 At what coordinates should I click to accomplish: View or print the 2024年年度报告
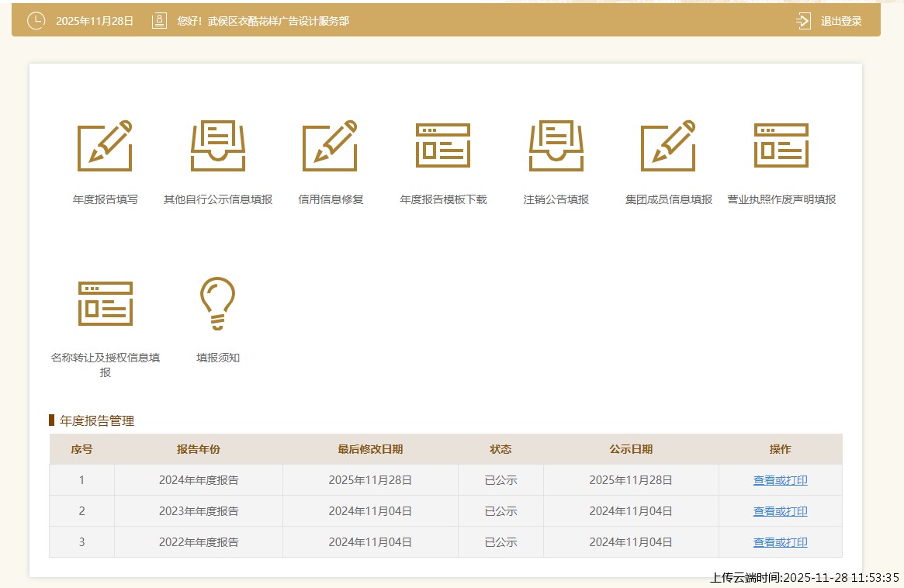click(x=780, y=480)
